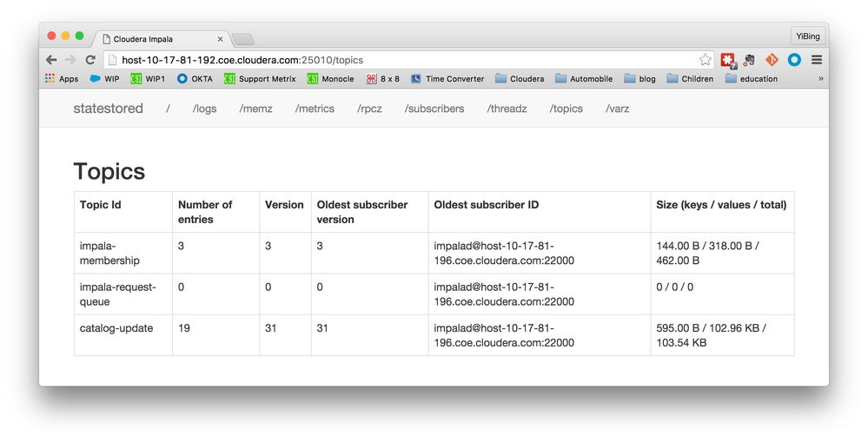This screenshot has height=442, width=868.
Task: Reload the page with the refresh icon
Action: tap(89, 60)
